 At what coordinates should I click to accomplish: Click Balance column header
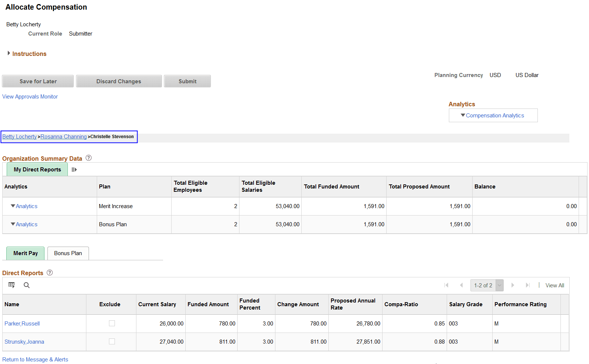(485, 187)
